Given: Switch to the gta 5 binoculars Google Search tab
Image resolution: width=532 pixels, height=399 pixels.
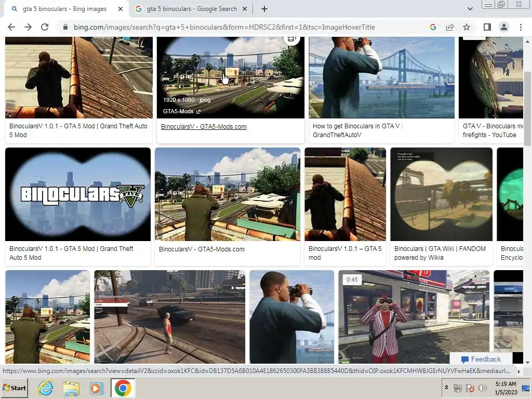Looking at the screenshot, I should 191,9.
